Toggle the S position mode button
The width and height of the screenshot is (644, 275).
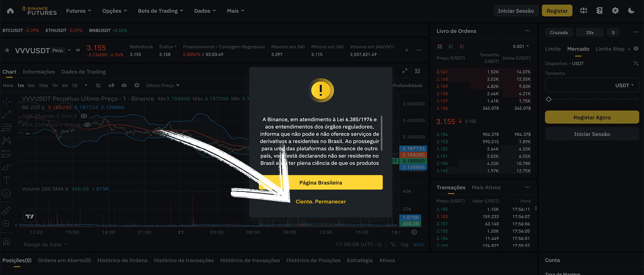tap(613, 33)
